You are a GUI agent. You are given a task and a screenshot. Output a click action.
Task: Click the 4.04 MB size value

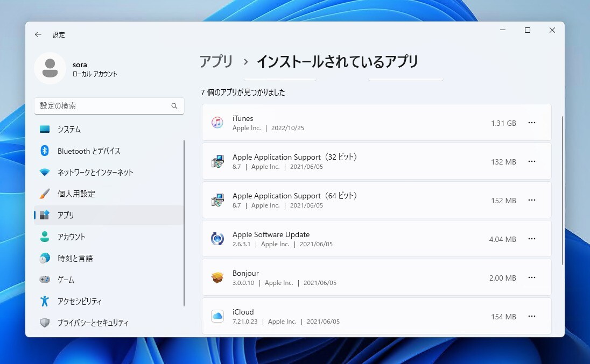(x=502, y=239)
